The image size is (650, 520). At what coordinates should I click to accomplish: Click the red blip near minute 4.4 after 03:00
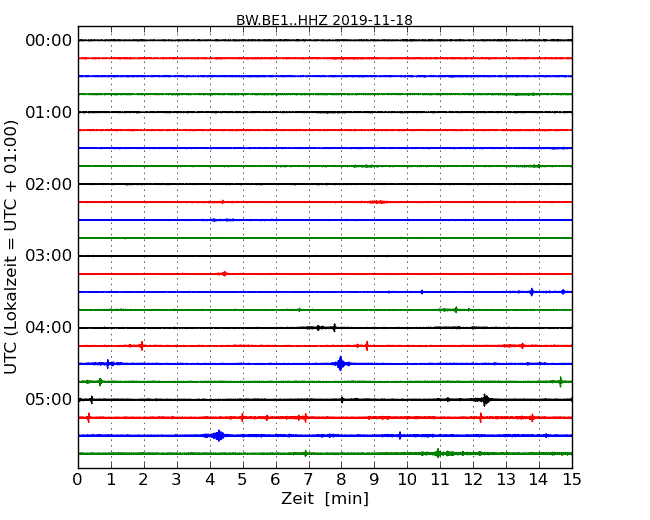[224, 274]
